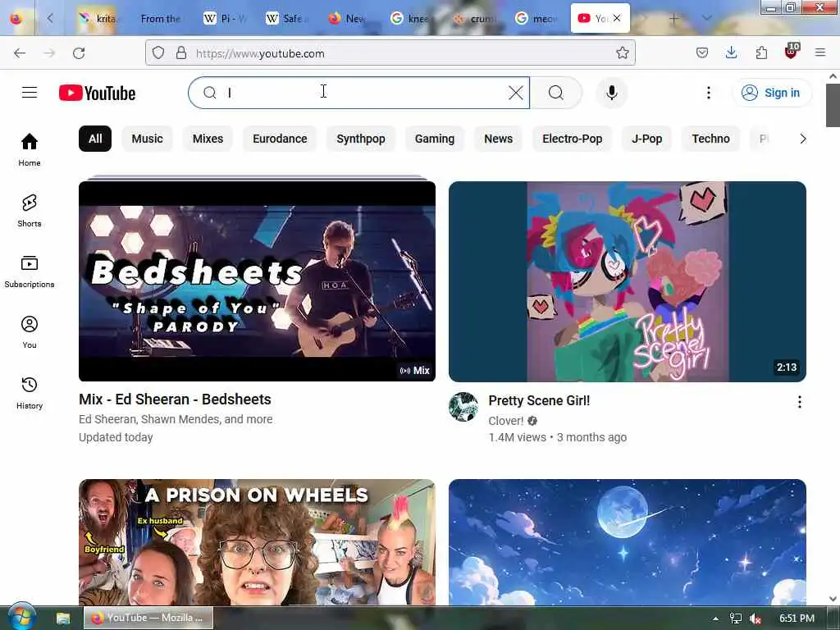The height and width of the screenshot is (630, 840).
Task: Open Shorts in the sidebar
Action: point(30,211)
